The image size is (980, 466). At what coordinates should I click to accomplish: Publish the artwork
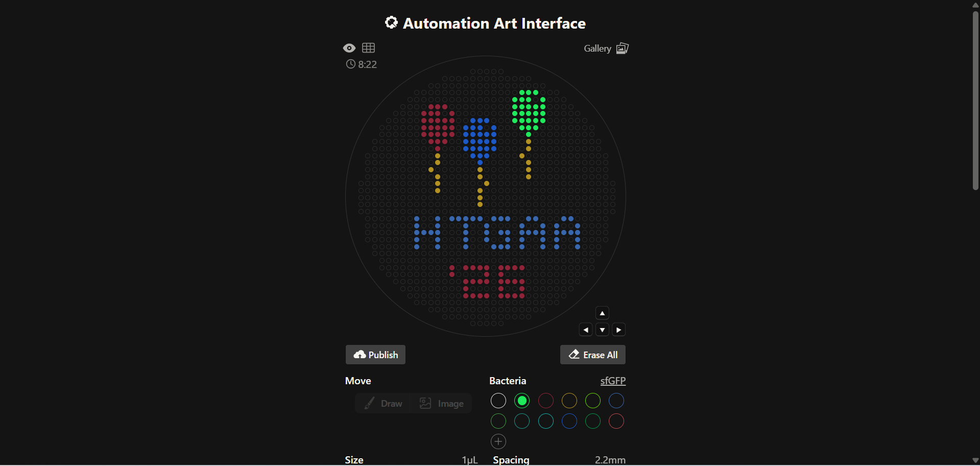click(375, 355)
